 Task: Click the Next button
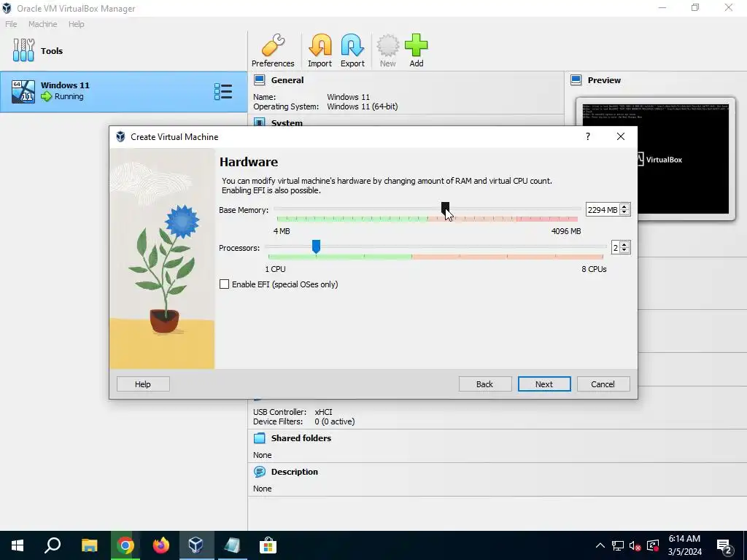(x=544, y=384)
